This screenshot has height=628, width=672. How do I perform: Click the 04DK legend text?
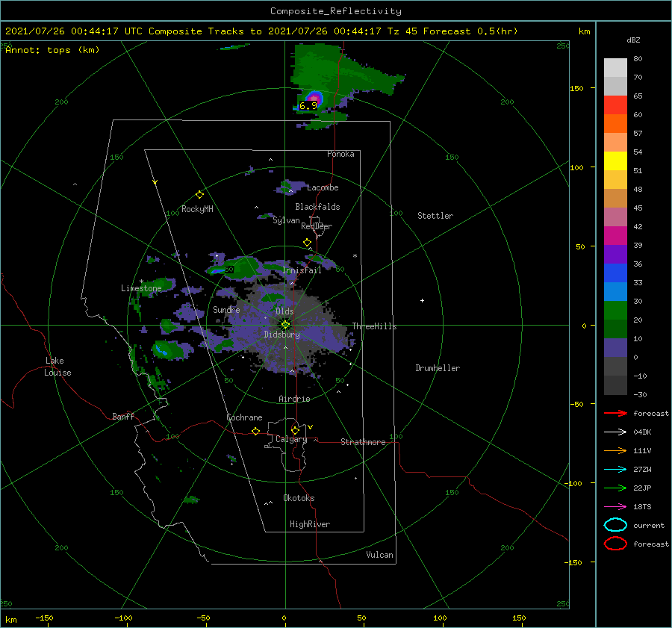pos(642,432)
